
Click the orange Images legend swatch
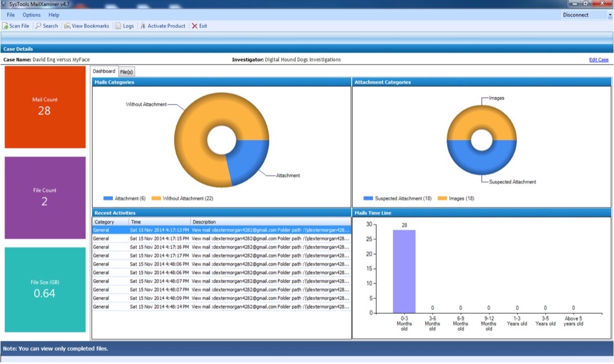442,198
